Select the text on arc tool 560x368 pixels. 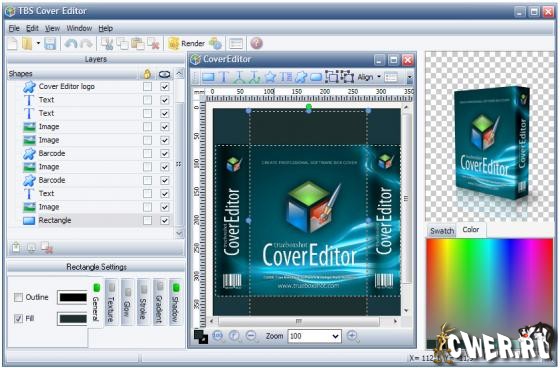click(x=239, y=77)
